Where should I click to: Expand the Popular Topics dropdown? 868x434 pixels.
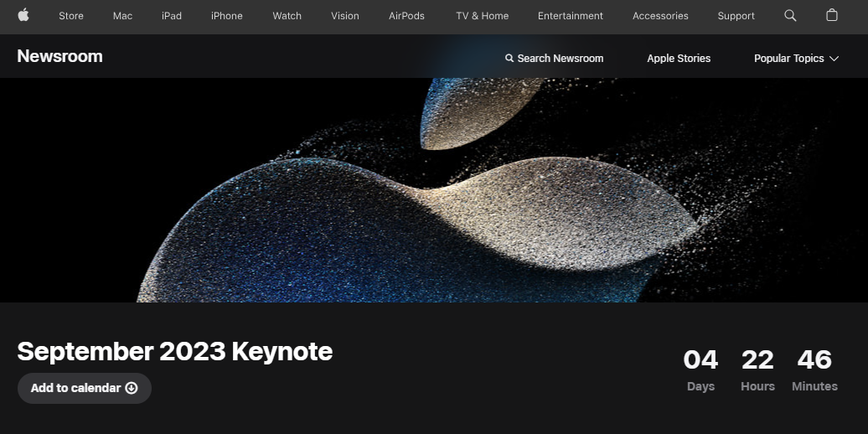click(796, 58)
